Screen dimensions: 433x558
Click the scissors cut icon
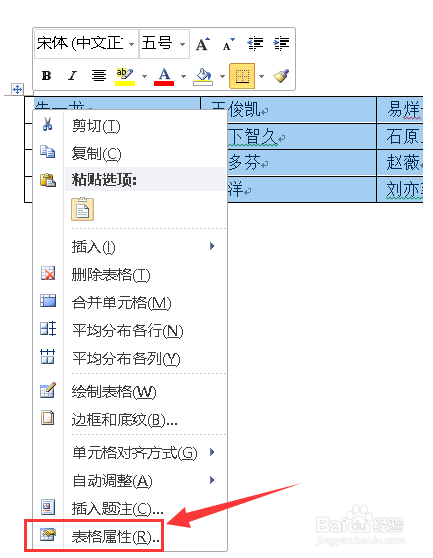pos(47,125)
